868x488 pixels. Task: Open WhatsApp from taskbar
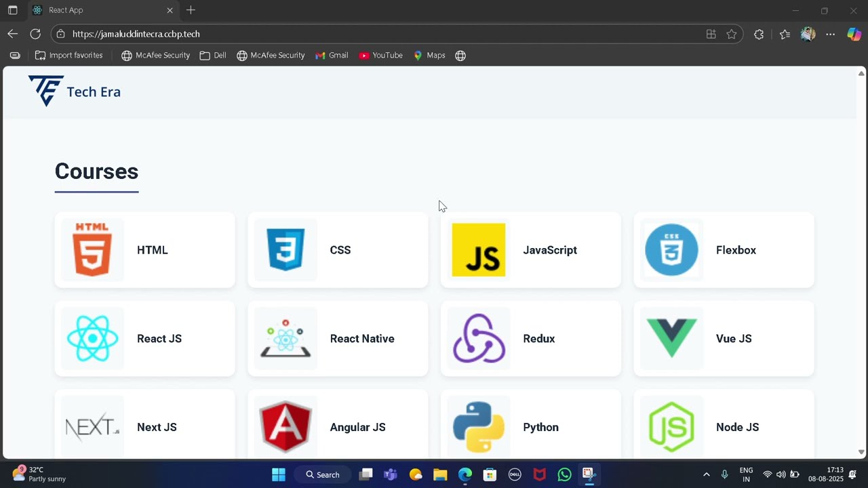pos(564,474)
